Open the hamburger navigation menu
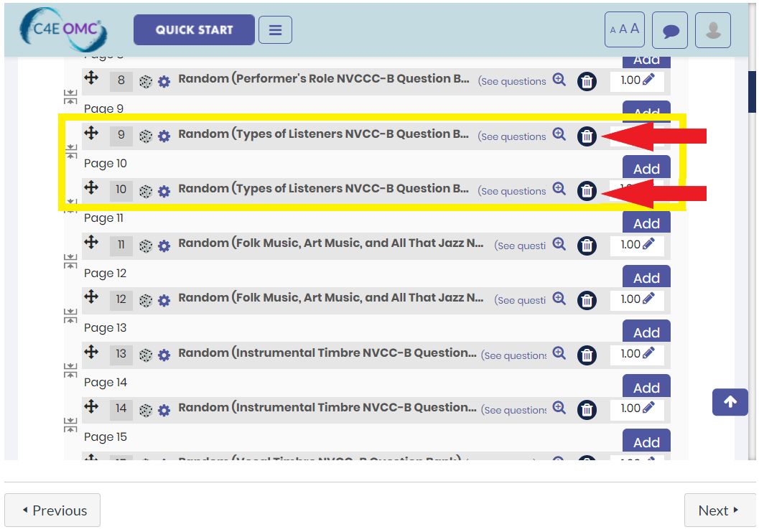The image size is (759, 532). [275, 30]
